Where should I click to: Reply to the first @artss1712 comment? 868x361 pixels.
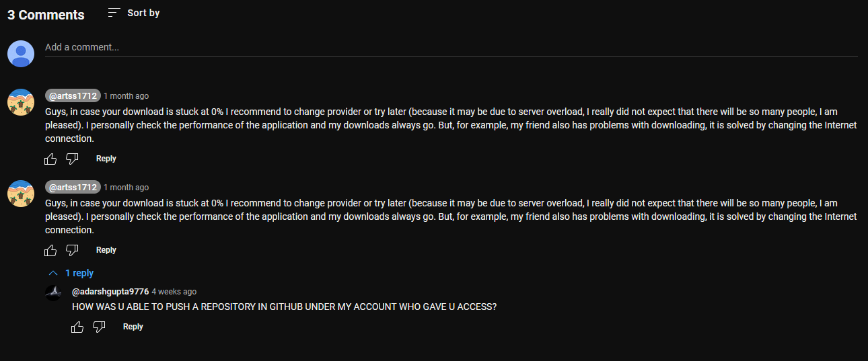pos(106,159)
